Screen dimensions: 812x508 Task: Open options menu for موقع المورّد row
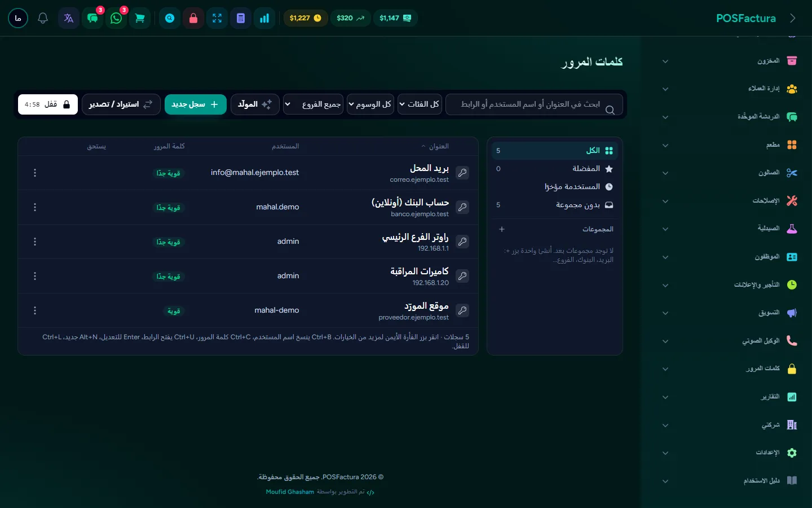click(35, 310)
